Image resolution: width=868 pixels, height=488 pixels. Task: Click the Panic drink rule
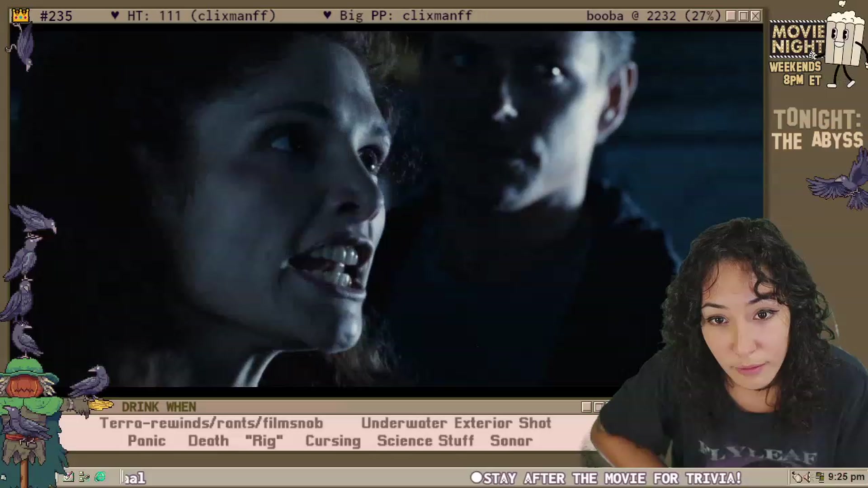(146, 441)
